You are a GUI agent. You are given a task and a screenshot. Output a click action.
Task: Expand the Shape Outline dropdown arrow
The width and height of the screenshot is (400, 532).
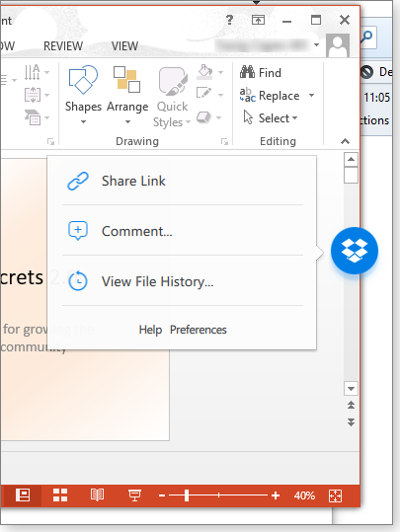click(x=220, y=95)
